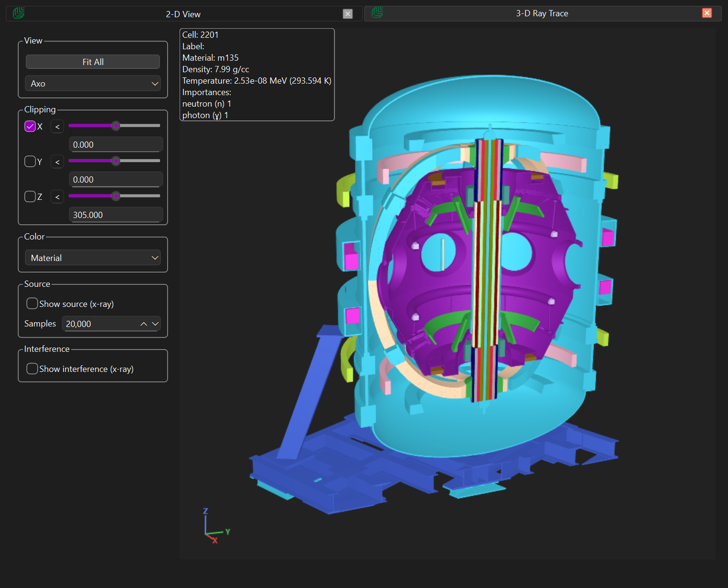Click the Material: m135 text in tooltip
This screenshot has width=728, height=588.
(x=210, y=58)
